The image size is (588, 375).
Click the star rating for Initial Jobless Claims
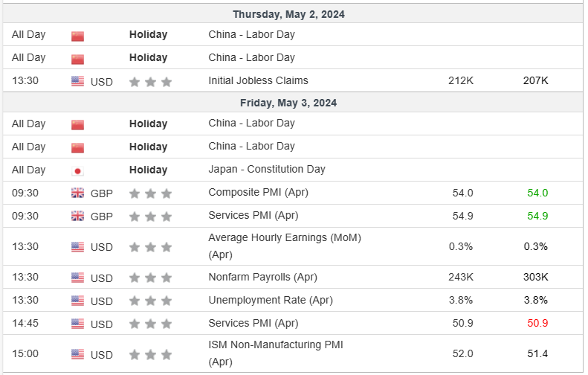150,81
